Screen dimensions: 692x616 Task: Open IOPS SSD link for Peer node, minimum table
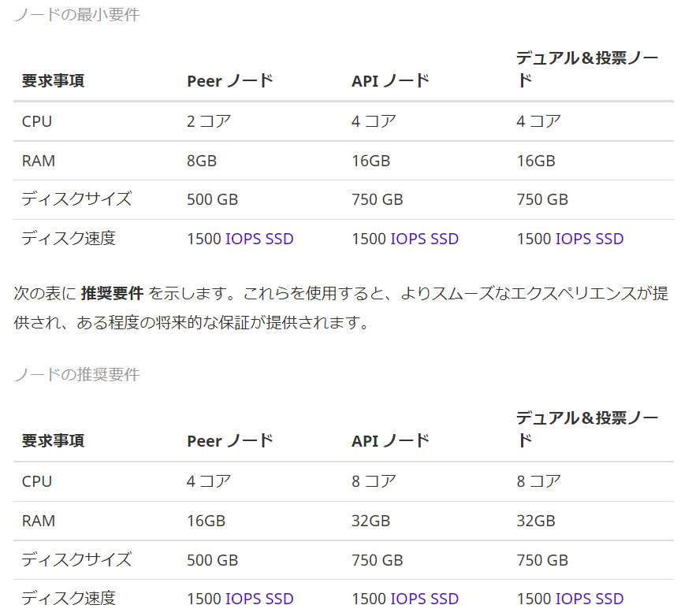pyautogui.click(x=259, y=239)
